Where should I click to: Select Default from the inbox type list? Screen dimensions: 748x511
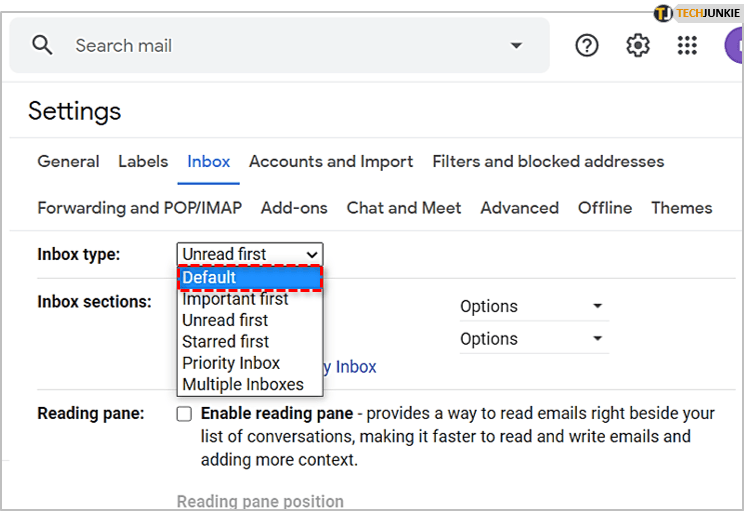pos(250,277)
